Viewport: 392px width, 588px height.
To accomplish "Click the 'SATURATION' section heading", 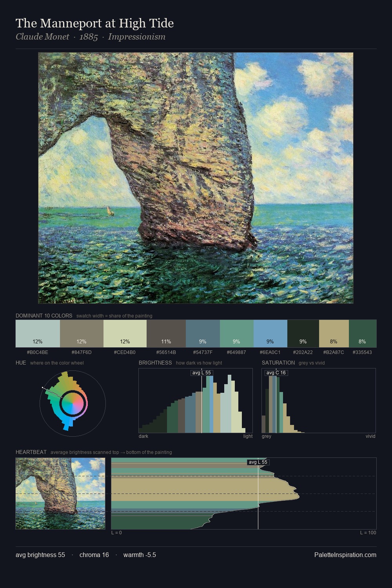I will point(278,363).
